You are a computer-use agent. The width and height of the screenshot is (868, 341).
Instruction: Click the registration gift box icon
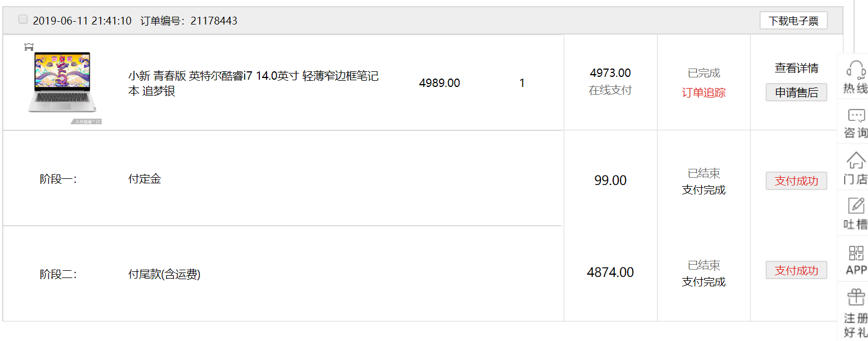856,298
